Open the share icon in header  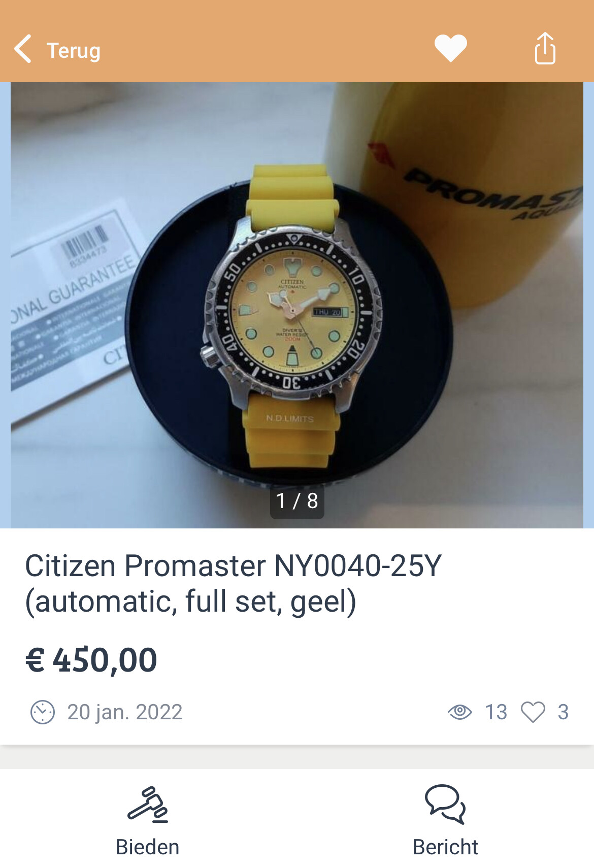click(545, 48)
